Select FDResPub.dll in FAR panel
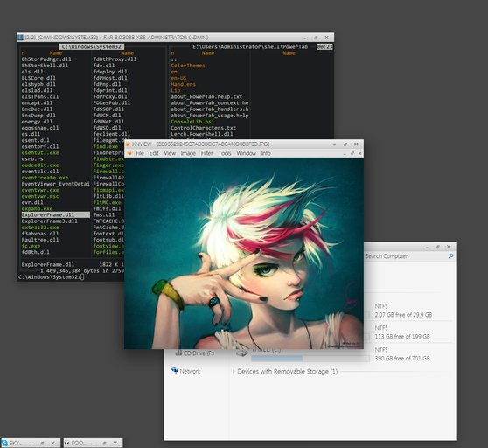Viewport: 488px width, 448px height. point(112,102)
